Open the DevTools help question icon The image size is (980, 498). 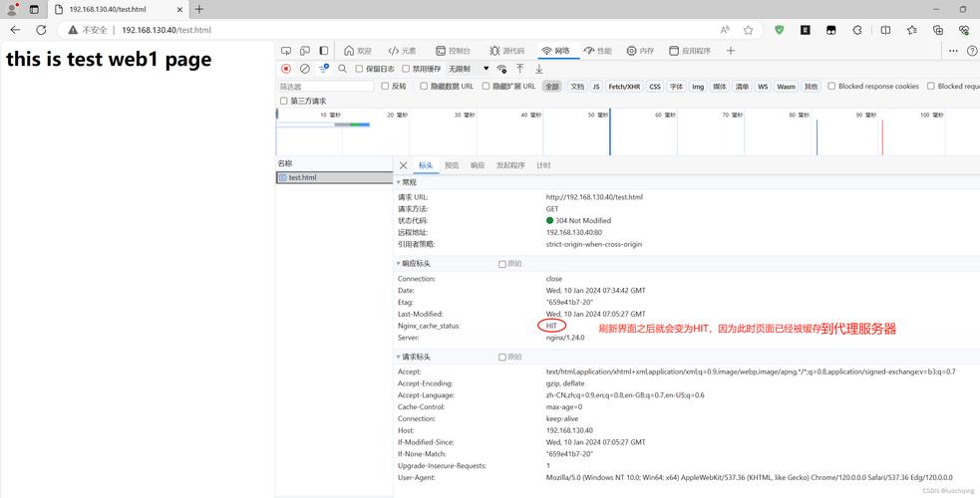(972, 51)
